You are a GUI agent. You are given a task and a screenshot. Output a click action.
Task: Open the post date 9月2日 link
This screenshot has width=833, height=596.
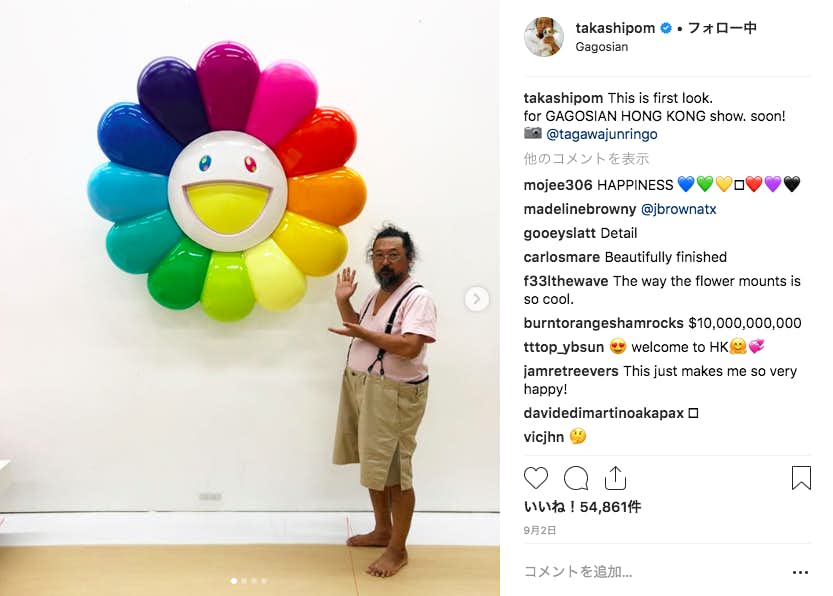[x=540, y=530]
